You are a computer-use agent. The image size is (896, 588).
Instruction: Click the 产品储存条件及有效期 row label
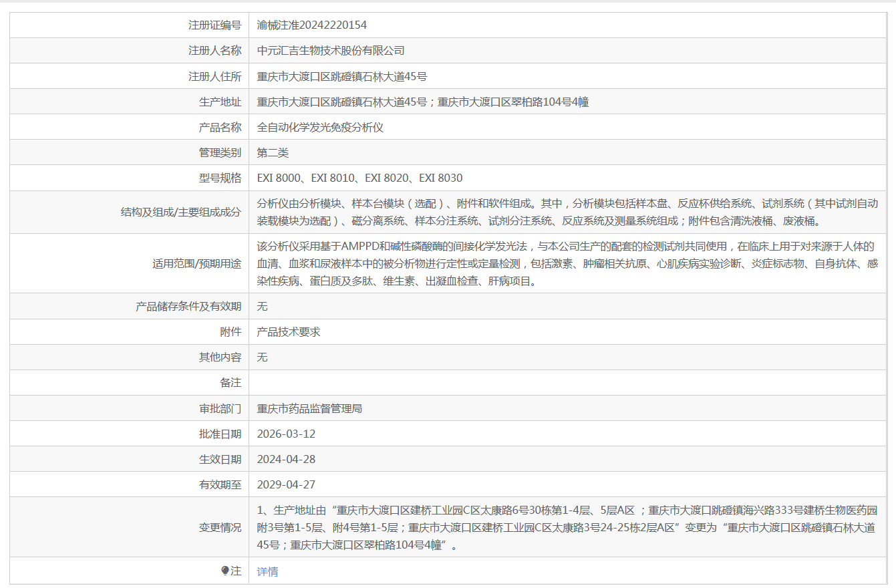point(188,306)
